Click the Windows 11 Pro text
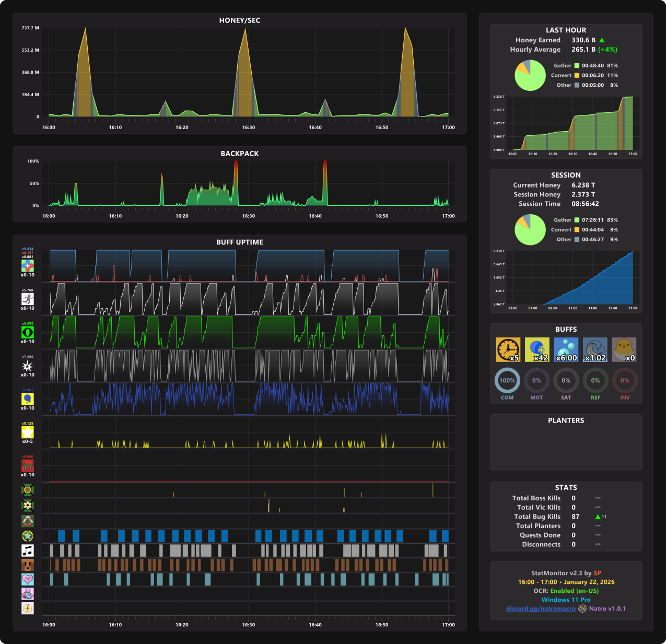This screenshot has height=644, width=666. 566,600
